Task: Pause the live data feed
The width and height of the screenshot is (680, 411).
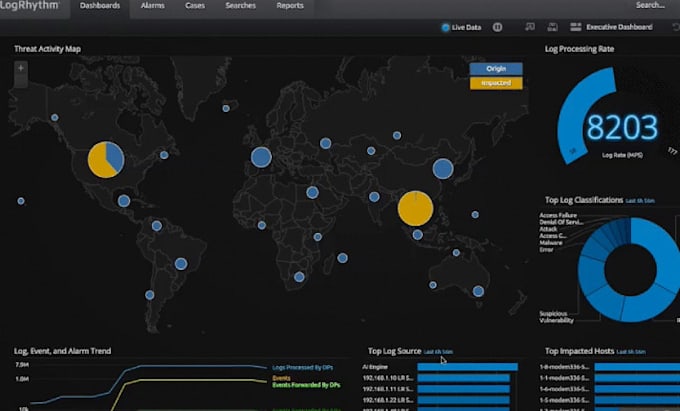Action: [x=497, y=27]
